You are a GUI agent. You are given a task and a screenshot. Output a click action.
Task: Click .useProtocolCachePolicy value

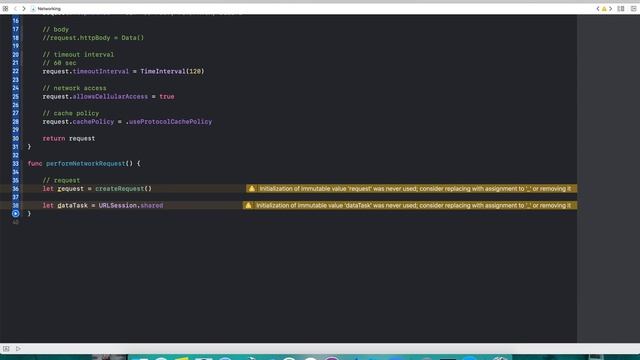pyautogui.click(x=169, y=122)
